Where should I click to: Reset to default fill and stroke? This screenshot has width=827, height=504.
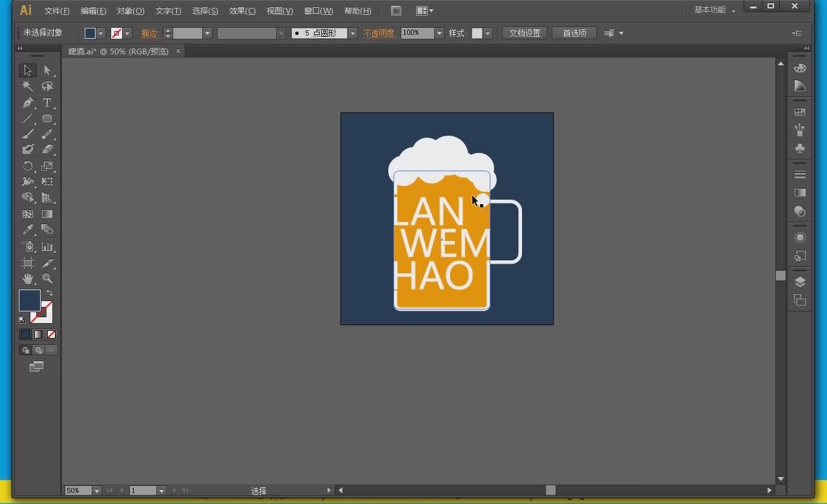click(22, 319)
